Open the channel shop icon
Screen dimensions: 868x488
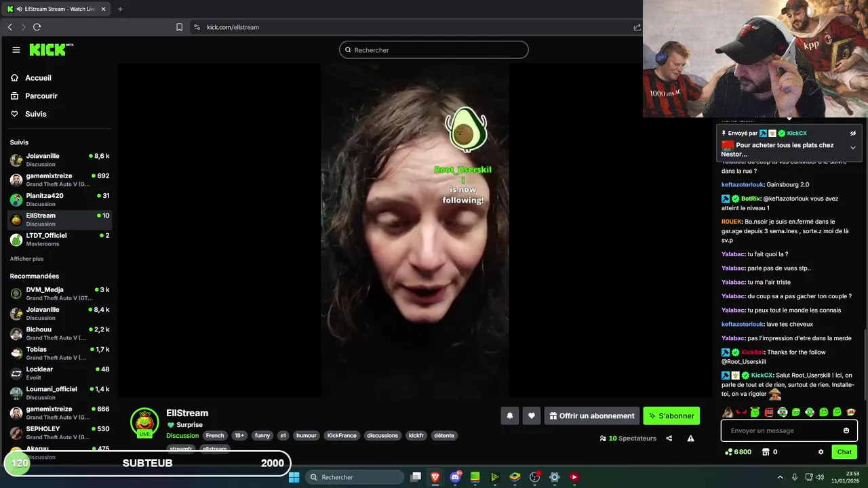(766, 452)
